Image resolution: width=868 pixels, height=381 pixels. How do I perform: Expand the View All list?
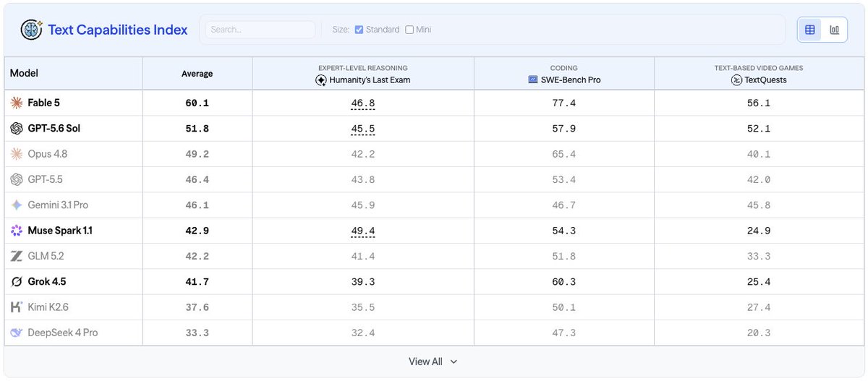click(x=434, y=361)
